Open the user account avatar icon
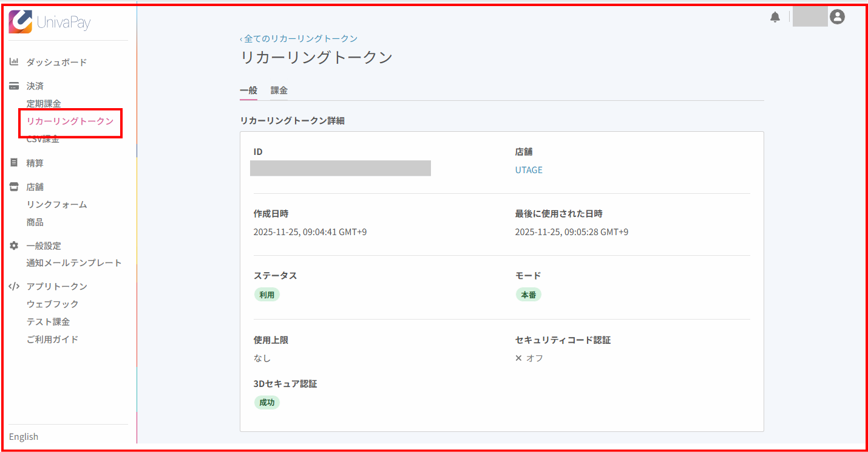868x452 pixels. click(x=837, y=17)
